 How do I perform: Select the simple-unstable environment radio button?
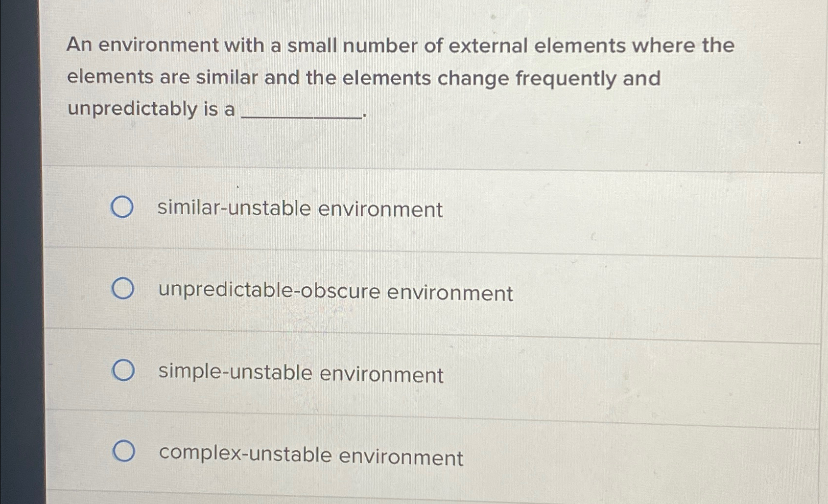123,371
